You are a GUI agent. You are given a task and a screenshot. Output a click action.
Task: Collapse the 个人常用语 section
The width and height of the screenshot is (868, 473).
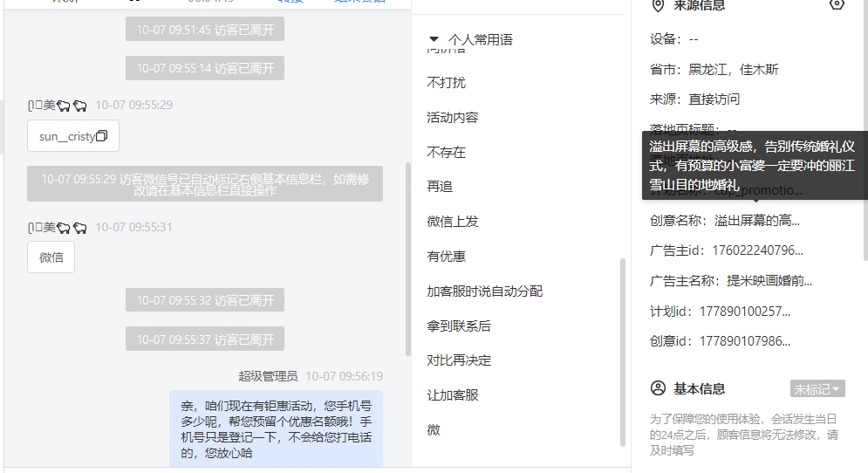pyautogui.click(x=434, y=39)
